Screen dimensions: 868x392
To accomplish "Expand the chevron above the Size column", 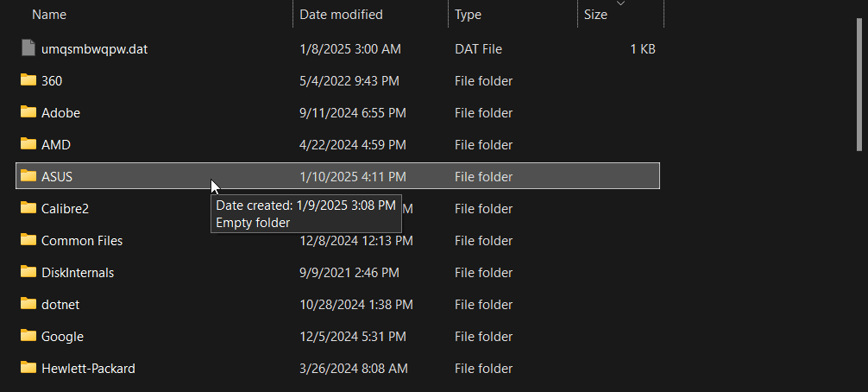I will click(x=620, y=4).
